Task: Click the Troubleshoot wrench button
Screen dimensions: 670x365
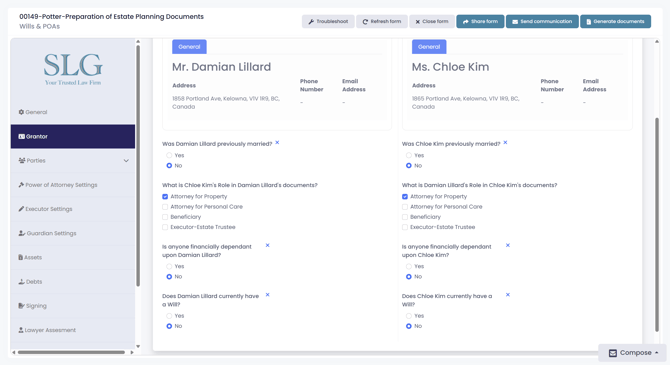Action: pos(328,21)
